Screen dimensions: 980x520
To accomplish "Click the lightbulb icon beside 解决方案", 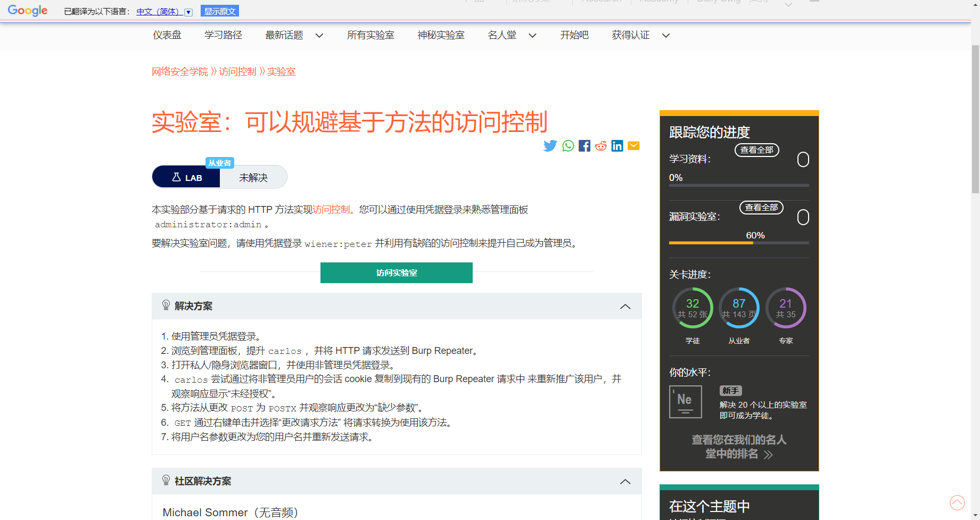I will pyautogui.click(x=166, y=306).
